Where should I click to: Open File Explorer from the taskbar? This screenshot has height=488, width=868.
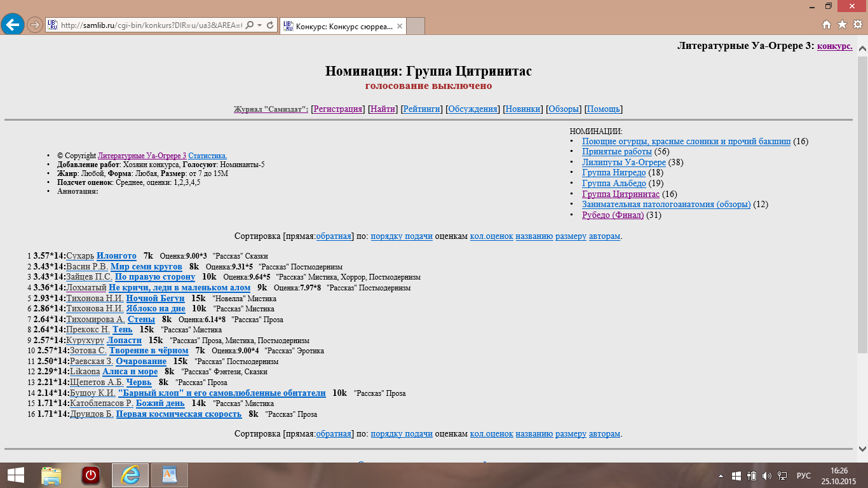(51, 475)
